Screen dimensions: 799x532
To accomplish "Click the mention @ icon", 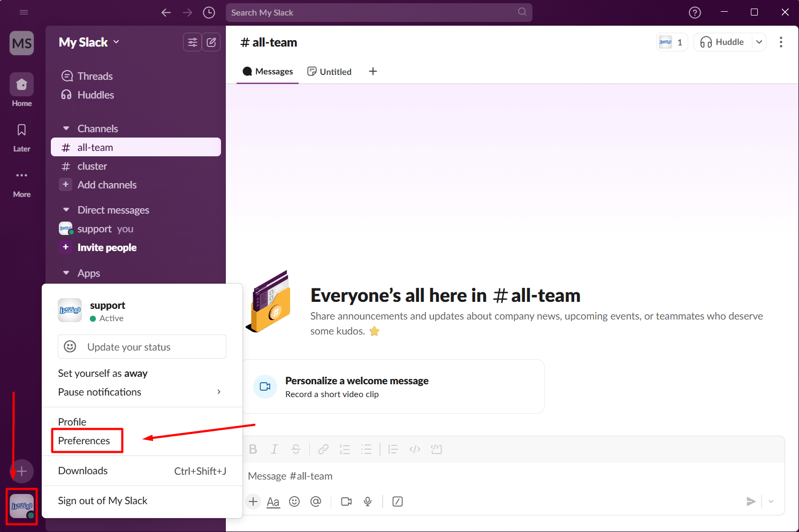I will 316,501.
